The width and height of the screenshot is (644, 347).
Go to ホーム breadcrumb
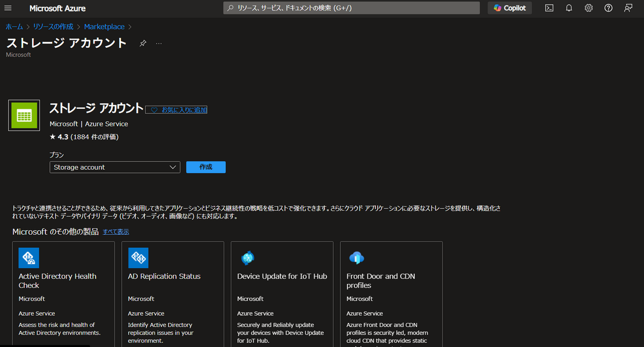coord(14,27)
